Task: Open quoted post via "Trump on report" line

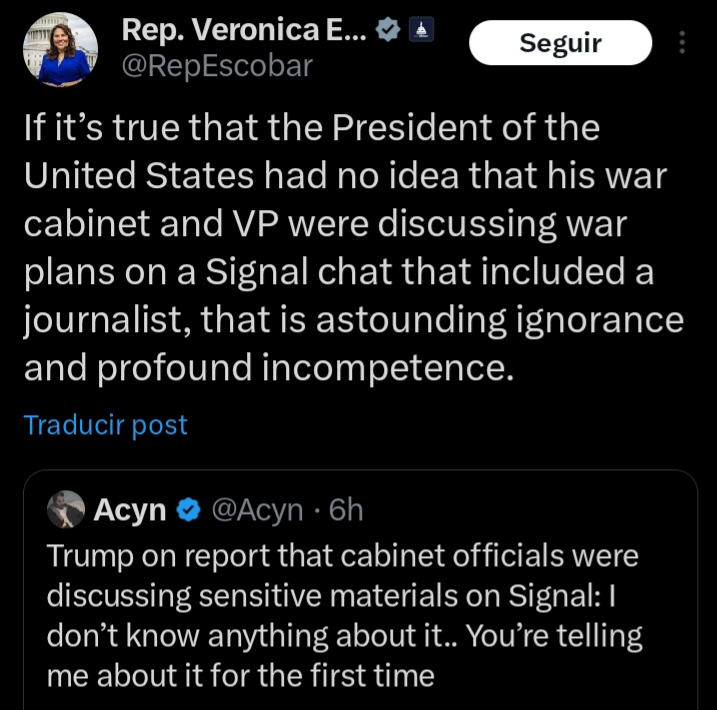Action: click(160, 556)
